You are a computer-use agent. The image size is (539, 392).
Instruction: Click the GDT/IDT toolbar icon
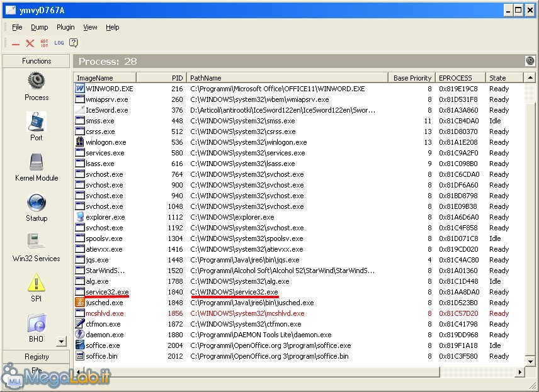coord(44,43)
